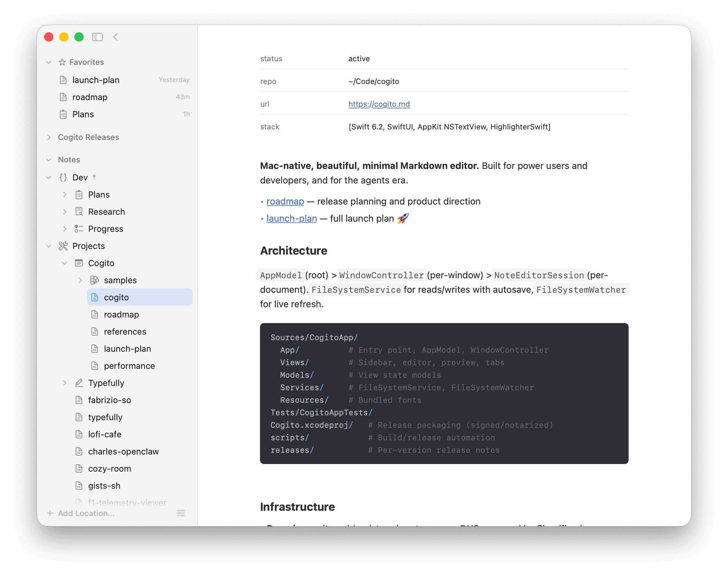Click the fabrizio-so file icon

(79, 400)
